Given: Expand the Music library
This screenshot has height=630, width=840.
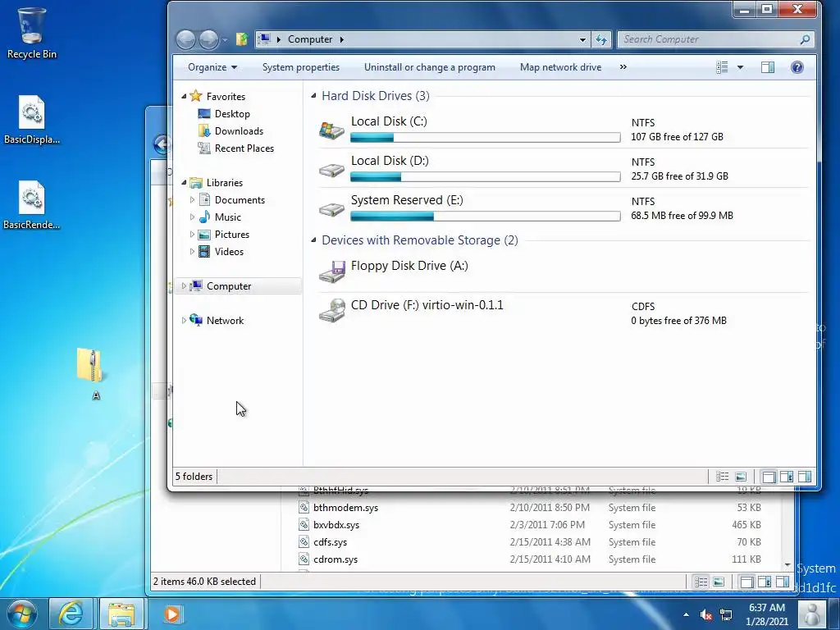Looking at the screenshot, I should (x=192, y=217).
